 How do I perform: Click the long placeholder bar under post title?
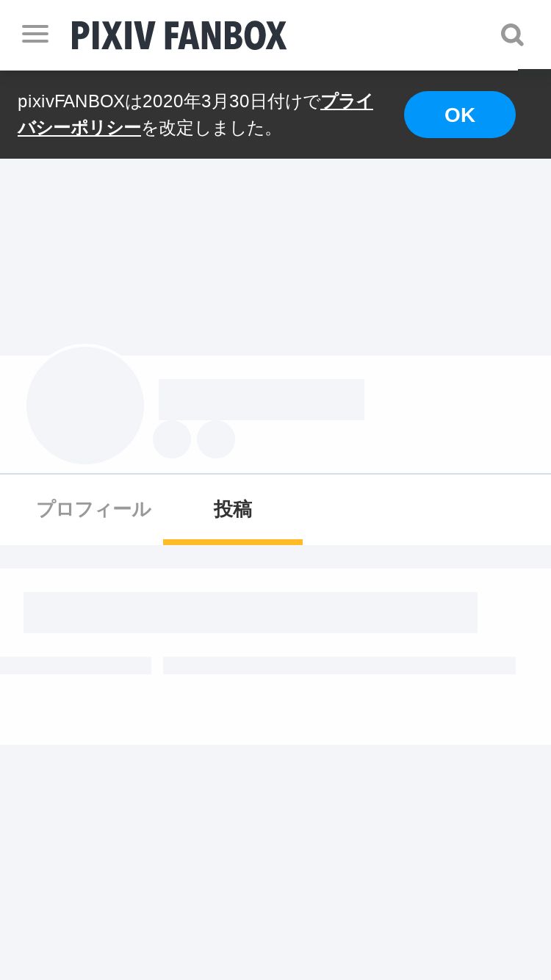[339, 666]
